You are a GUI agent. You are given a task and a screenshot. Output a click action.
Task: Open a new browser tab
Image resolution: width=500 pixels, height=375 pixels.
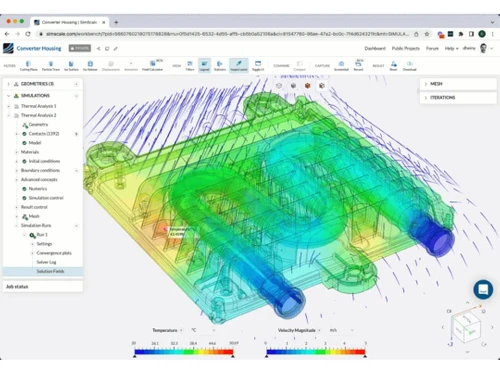pyautogui.click(x=116, y=22)
